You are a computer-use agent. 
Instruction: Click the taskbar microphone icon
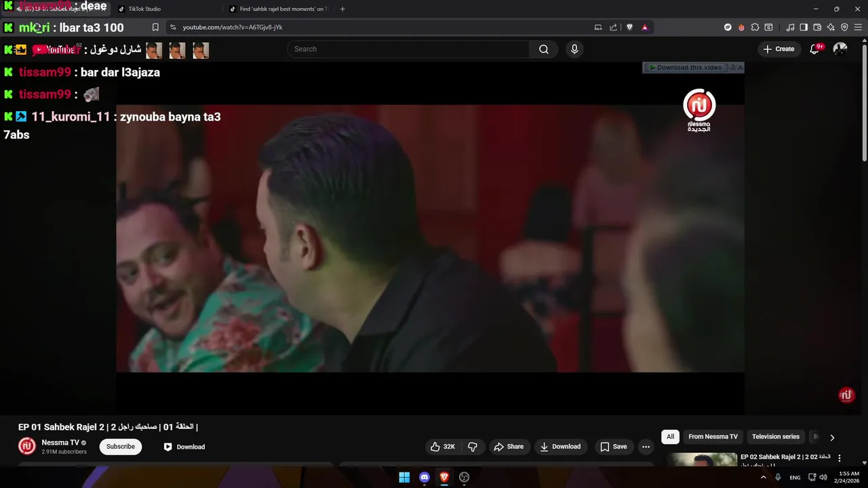778,477
